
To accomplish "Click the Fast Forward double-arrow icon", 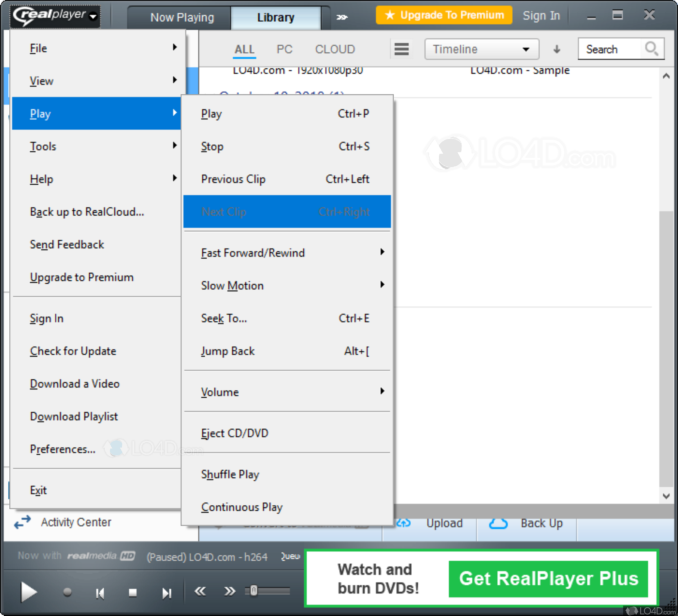I will 229,591.
